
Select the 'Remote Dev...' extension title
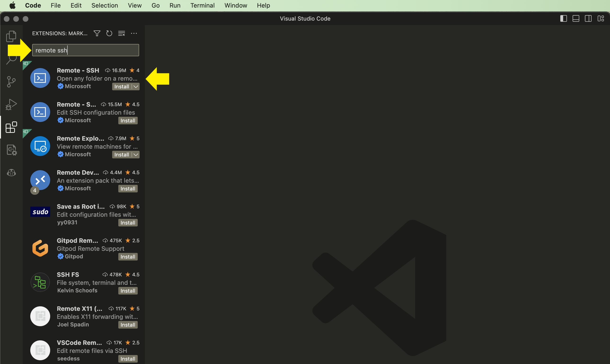point(78,173)
